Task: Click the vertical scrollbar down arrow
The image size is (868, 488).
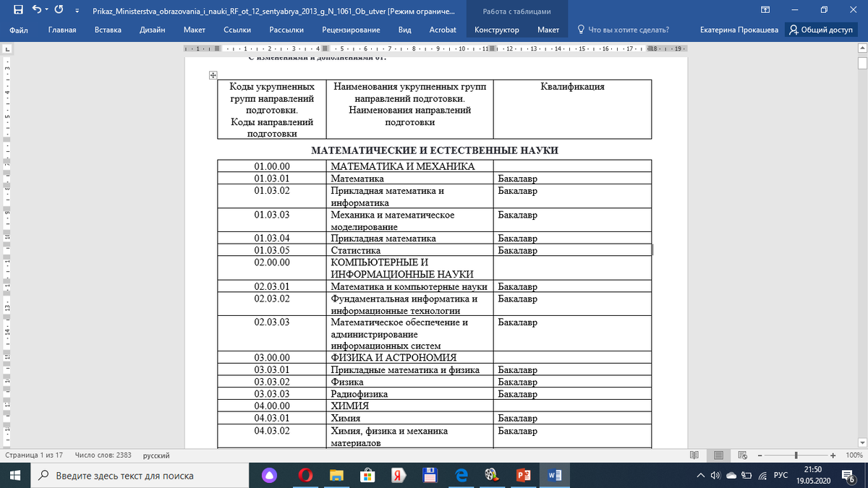Action: tap(862, 443)
